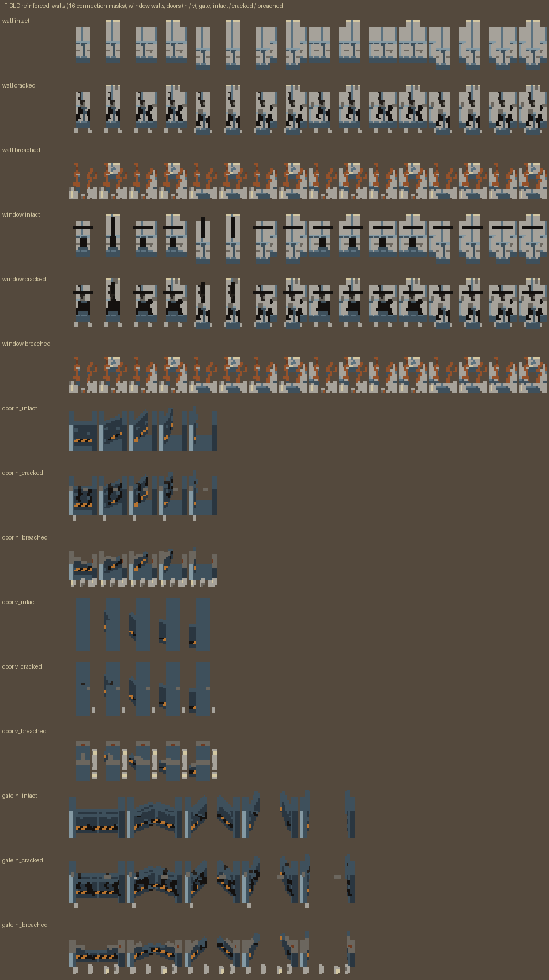Pick the first sprite in wall breached row
549x980 pixels.
coord(84,180)
